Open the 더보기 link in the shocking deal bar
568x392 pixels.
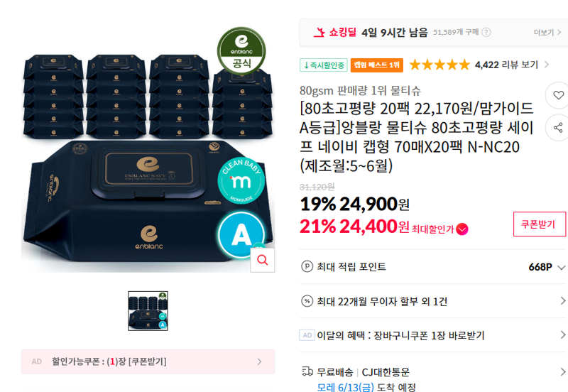pyautogui.click(x=547, y=32)
